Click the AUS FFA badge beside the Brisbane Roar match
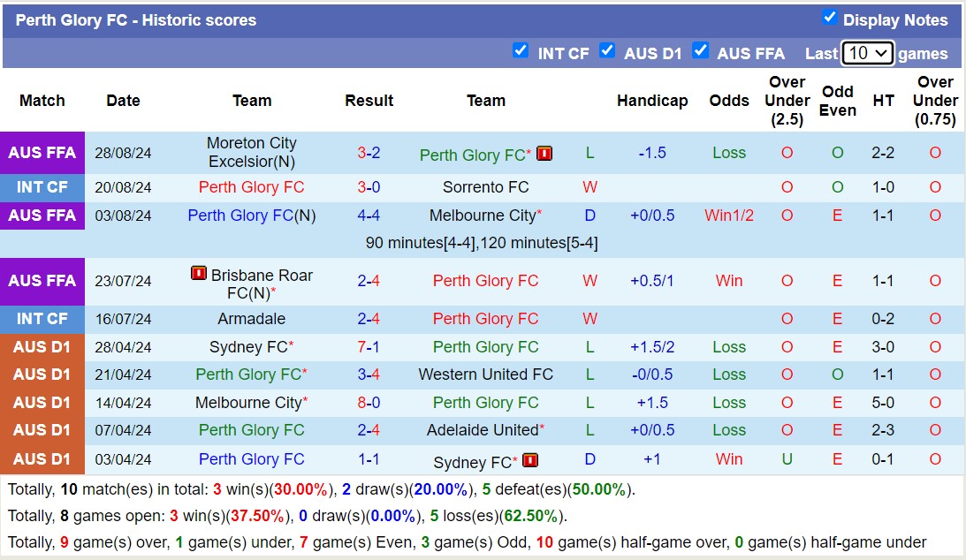This screenshot has width=966, height=560. 42,281
